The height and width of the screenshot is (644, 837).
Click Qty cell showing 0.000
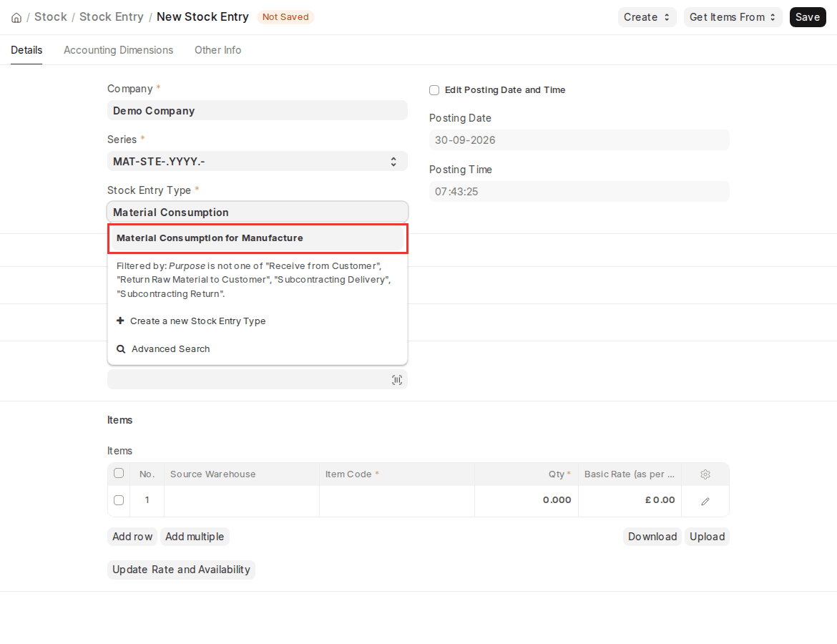527,501
